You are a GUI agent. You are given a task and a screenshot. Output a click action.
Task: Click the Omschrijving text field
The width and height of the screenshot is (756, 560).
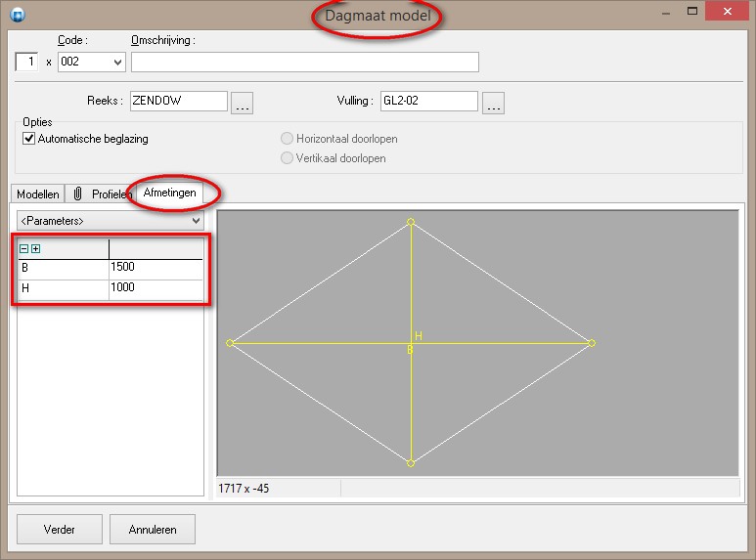coord(305,63)
